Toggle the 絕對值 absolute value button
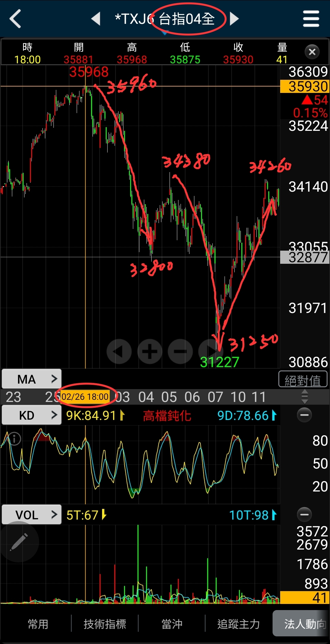 [x=303, y=379]
